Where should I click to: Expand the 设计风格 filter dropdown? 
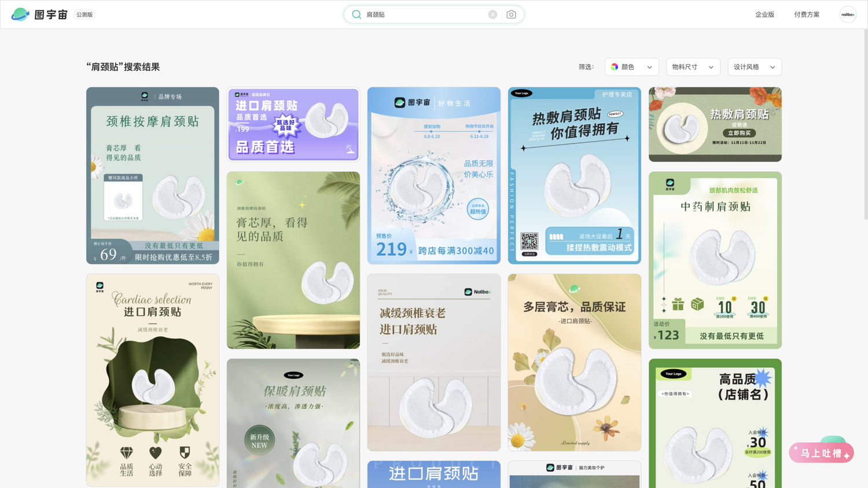(x=755, y=67)
